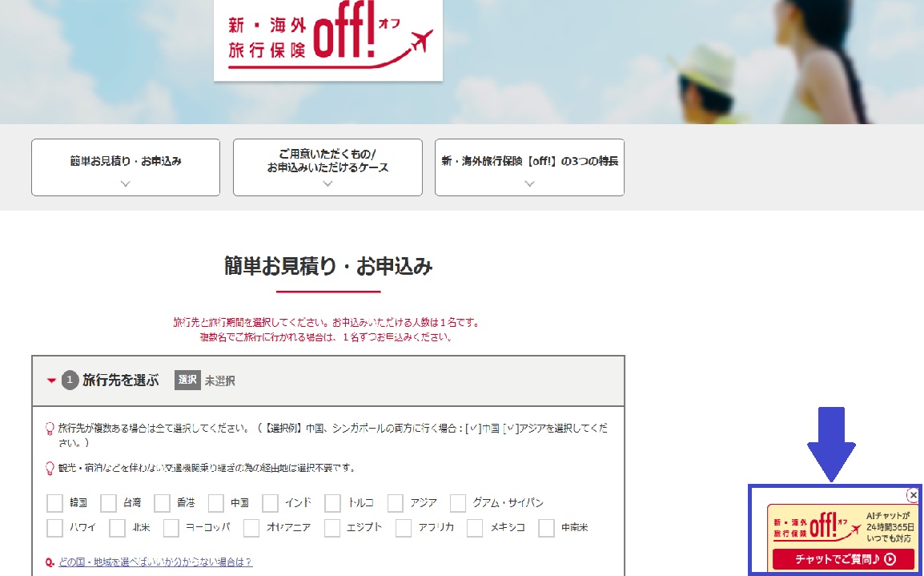Image resolution: width=924 pixels, height=576 pixels.
Task: Click the 選択 badge in section header
Action: tap(187, 381)
